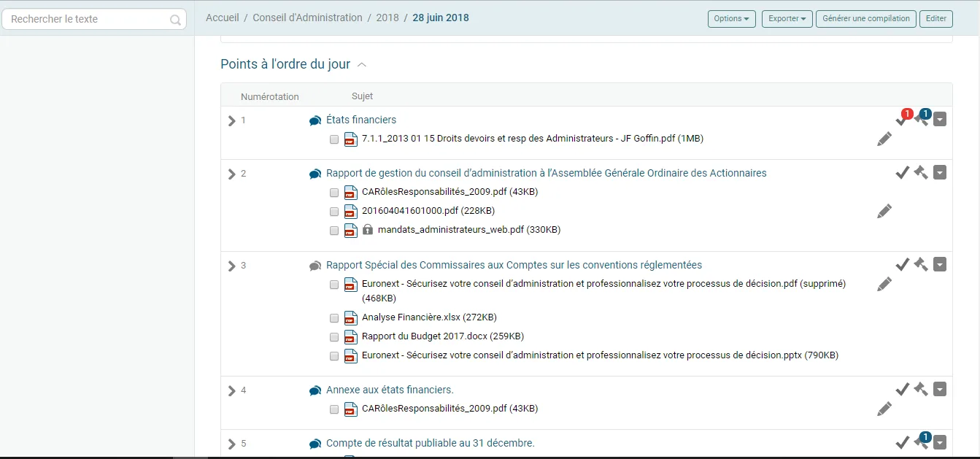Edit documents pencil for Rapport de gestion
Viewport: 980px width, 459px height.
[x=884, y=211]
